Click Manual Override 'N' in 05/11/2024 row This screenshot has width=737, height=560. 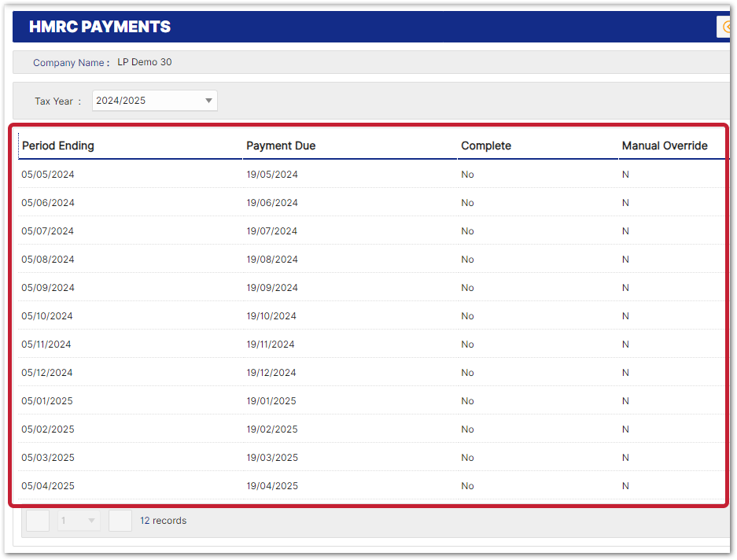tap(625, 344)
